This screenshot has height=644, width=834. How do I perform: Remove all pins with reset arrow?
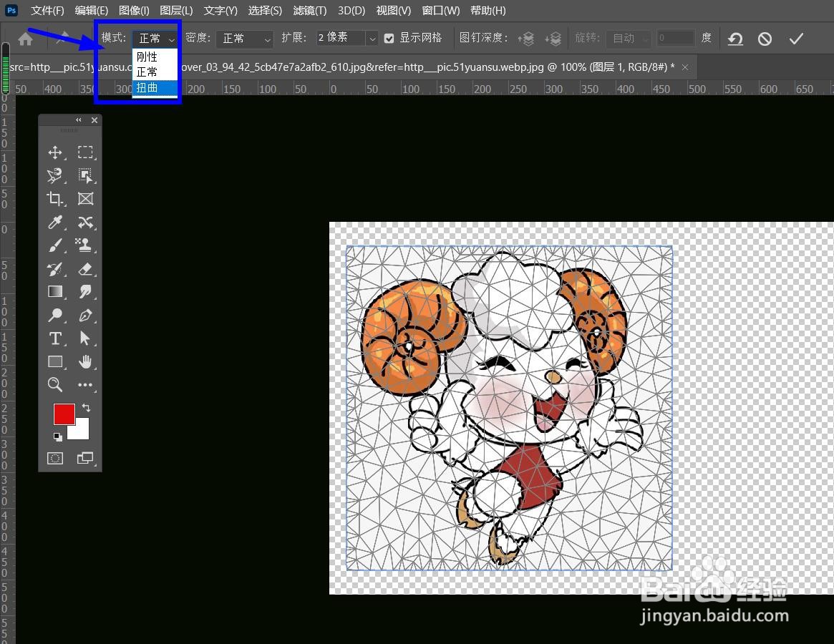click(736, 39)
